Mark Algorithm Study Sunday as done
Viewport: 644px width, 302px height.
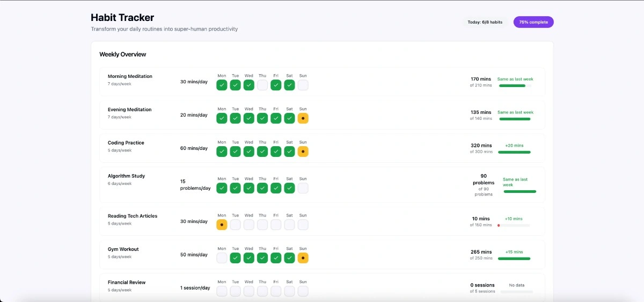point(303,188)
